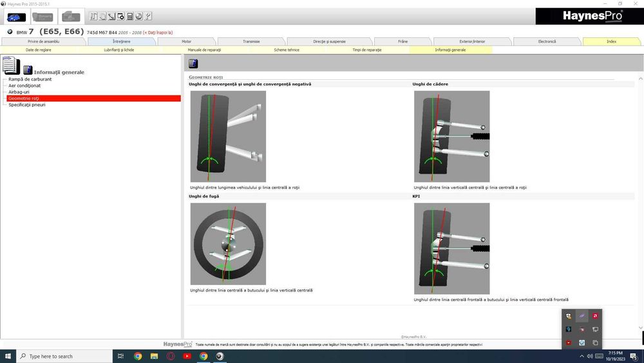The image size is (644, 363).
Task: Click Windows Security shield in tray popup
Action: click(x=569, y=316)
